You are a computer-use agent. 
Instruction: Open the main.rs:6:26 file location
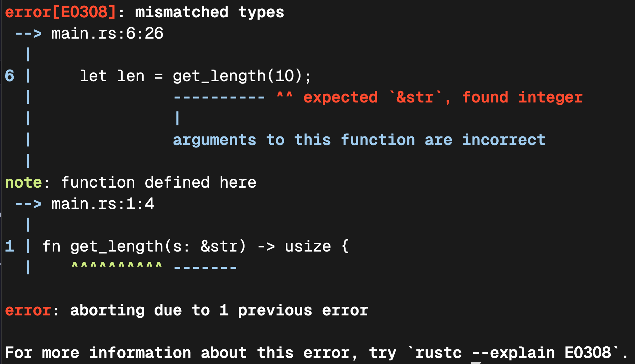[107, 34]
